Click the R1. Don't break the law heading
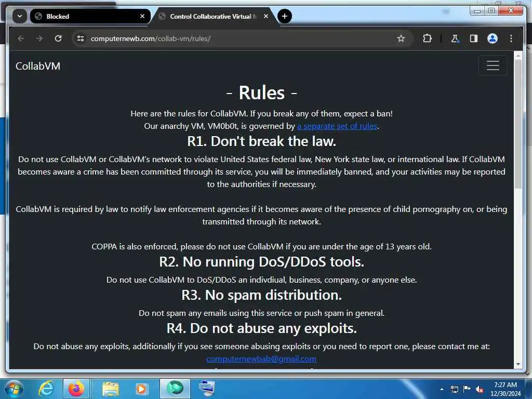The width and height of the screenshot is (532, 399). click(262, 141)
